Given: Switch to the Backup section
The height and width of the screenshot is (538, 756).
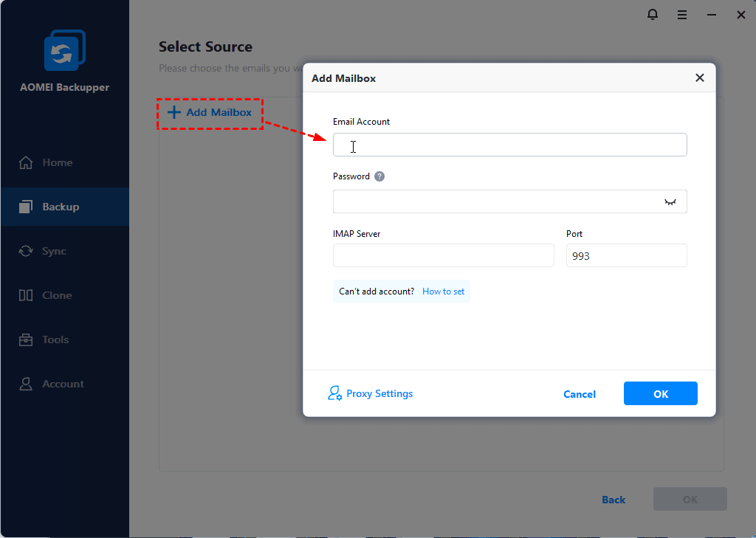Looking at the screenshot, I should click(x=61, y=207).
